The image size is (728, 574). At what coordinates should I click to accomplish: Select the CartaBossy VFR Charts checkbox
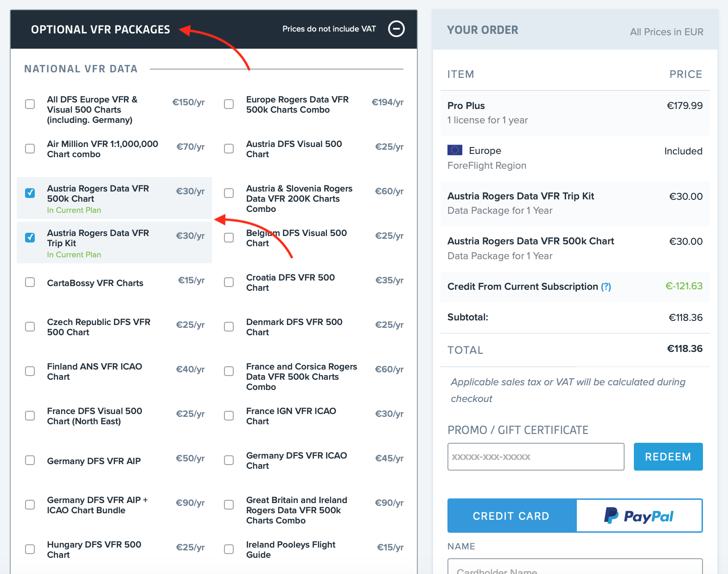pyautogui.click(x=30, y=282)
